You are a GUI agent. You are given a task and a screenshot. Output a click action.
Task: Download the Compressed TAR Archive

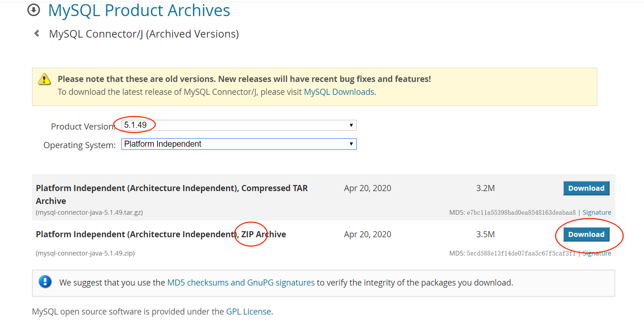(x=586, y=188)
